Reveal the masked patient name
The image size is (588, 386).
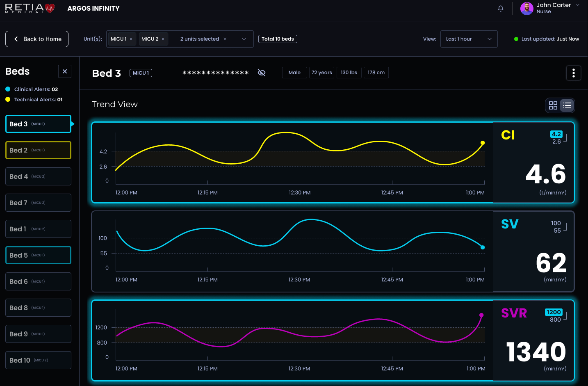pos(262,73)
